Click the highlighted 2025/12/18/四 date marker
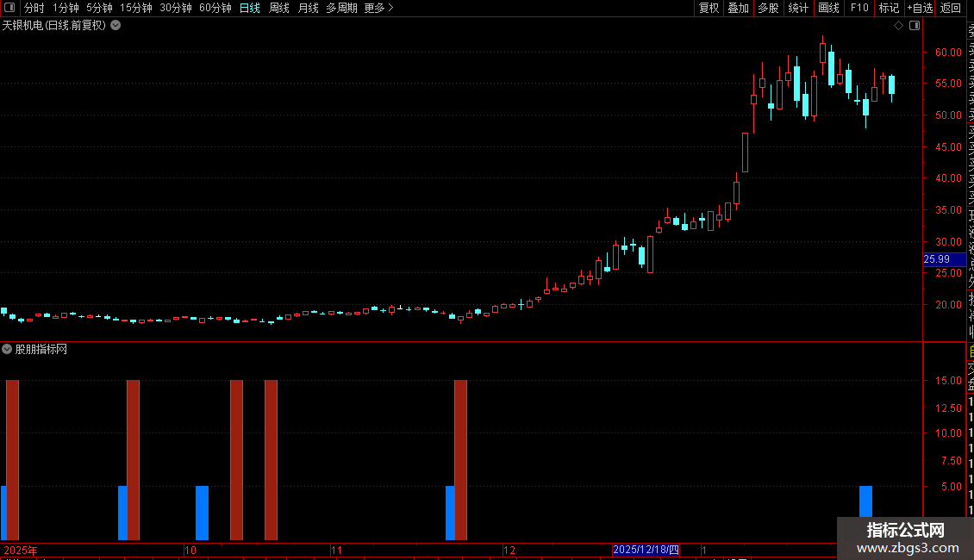974x560 pixels. pos(646,550)
